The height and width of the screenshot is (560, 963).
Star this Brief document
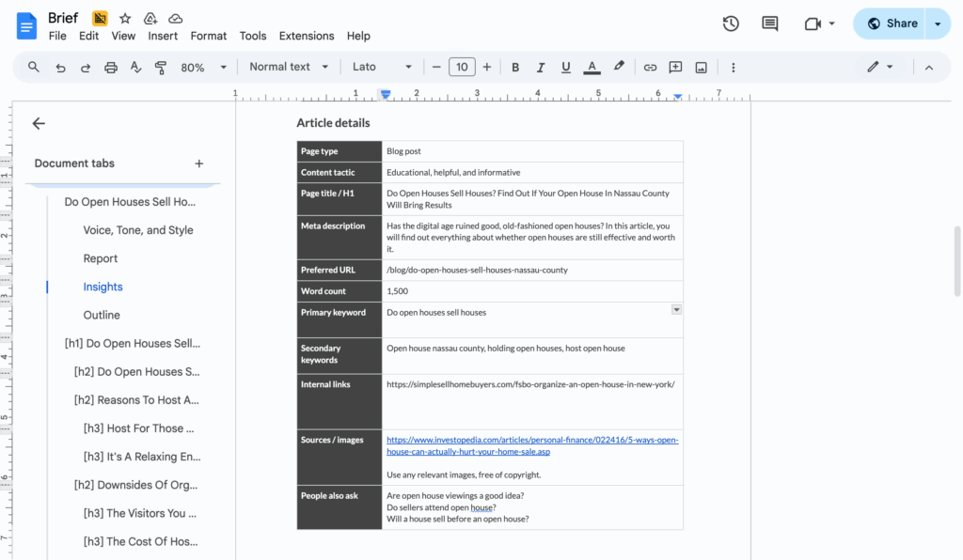pos(125,18)
